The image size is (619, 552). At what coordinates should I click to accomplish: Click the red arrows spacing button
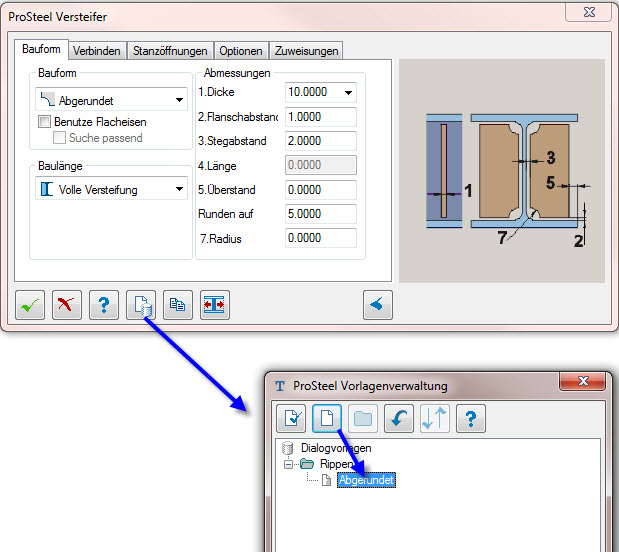coord(215,305)
